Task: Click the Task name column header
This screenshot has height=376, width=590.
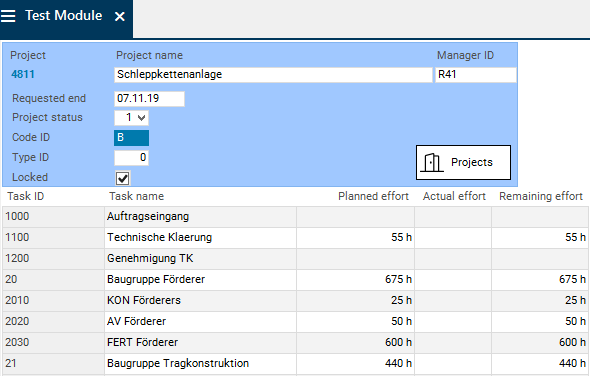Action: coord(137,196)
